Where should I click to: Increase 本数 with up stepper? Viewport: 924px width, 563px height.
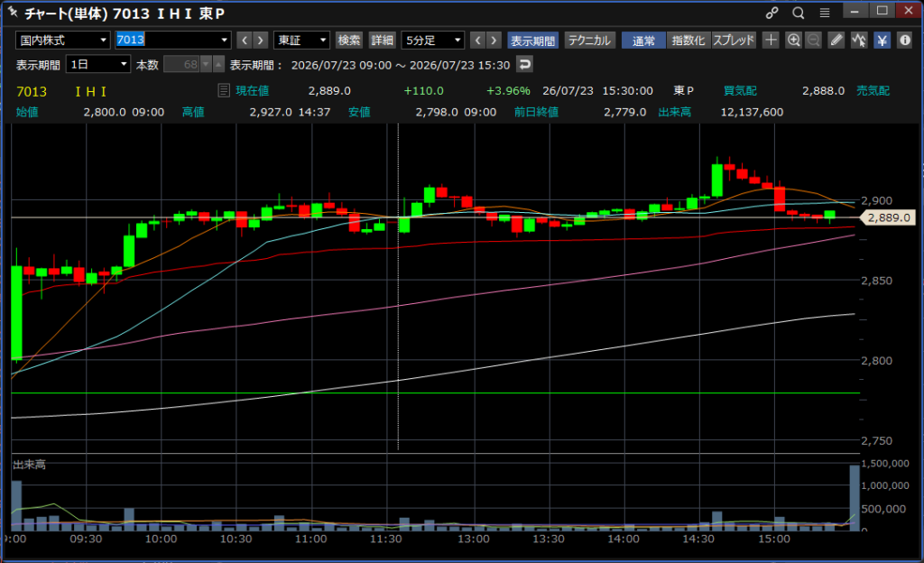pos(218,64)
